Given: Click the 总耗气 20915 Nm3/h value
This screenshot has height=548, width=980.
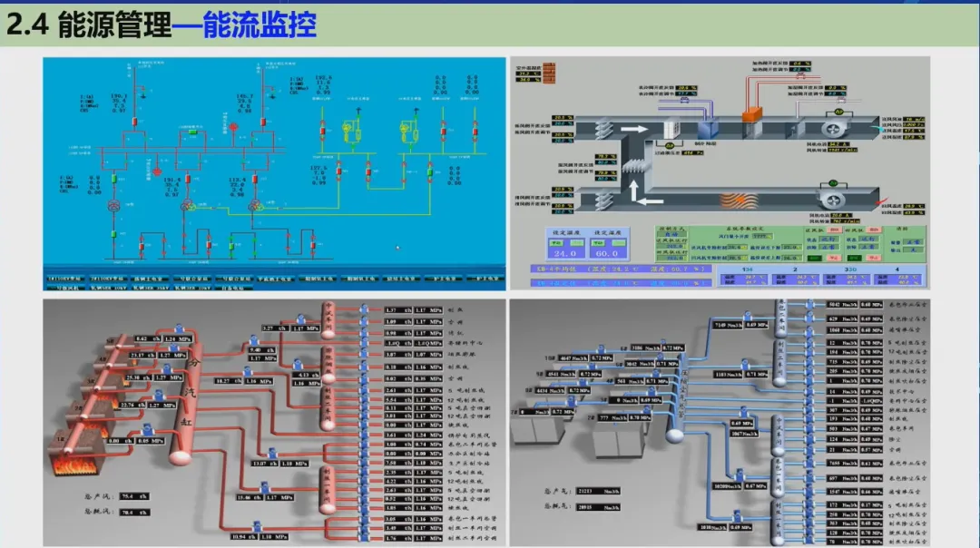Looking at the screenshot, I should (x=597, y=507).
